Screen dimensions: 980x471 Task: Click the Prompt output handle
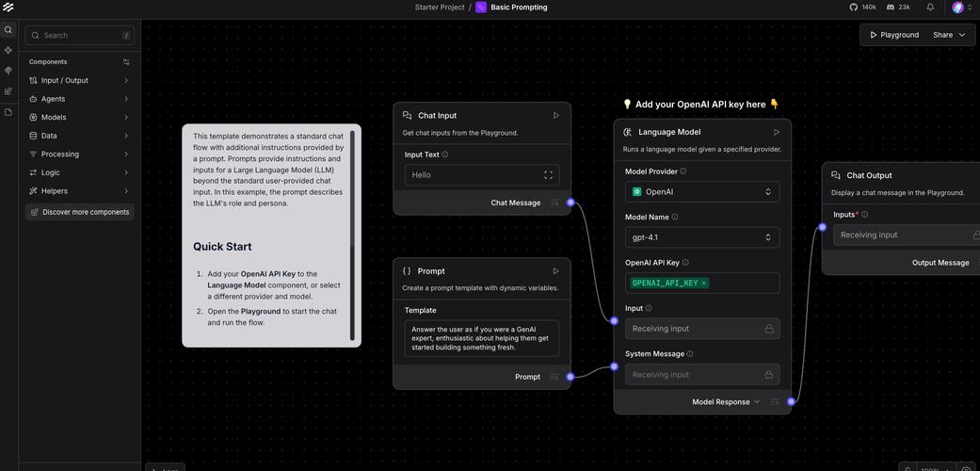[570, 377]
